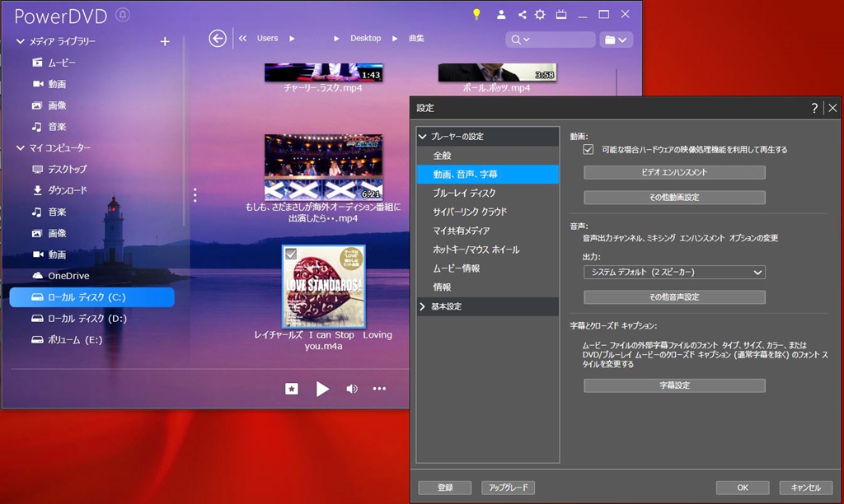
Task: Expand the 基本設定 group
Action: [x=423, y=306]
